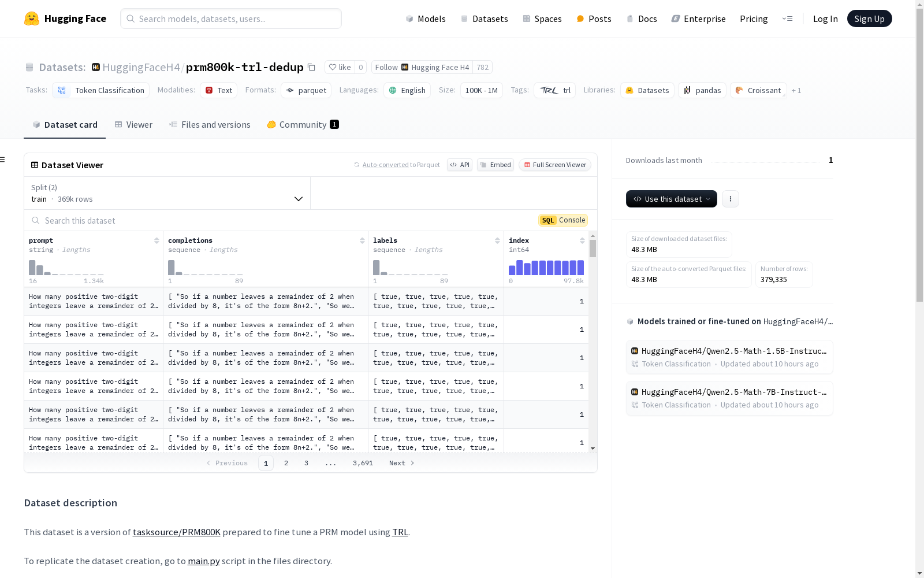Sort by the prompt column sort icon
Image resolution: width=924 pixels, height=578 pixels.
click(157, 240)
